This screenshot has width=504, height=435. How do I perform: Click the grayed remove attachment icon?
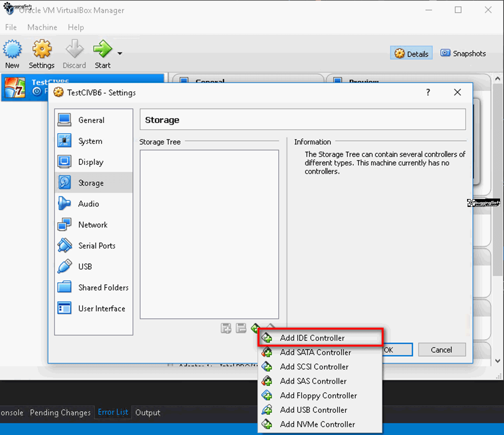click(x=241, y=328)
